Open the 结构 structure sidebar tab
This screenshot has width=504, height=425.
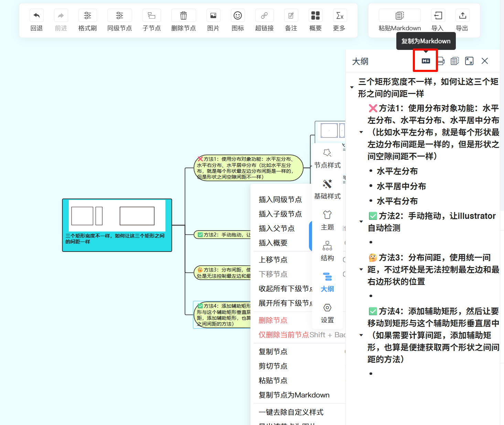[327, 251]
